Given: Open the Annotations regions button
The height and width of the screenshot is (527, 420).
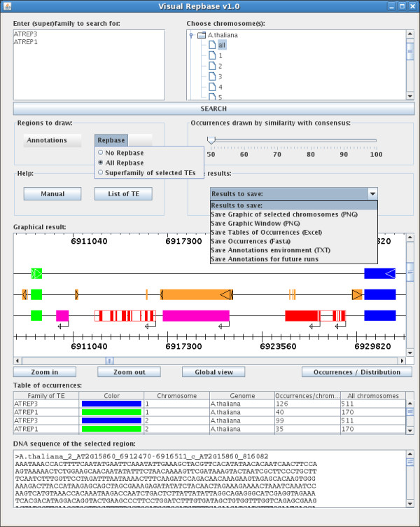Looking at the screenshot, I should click(x=52, y=140).
